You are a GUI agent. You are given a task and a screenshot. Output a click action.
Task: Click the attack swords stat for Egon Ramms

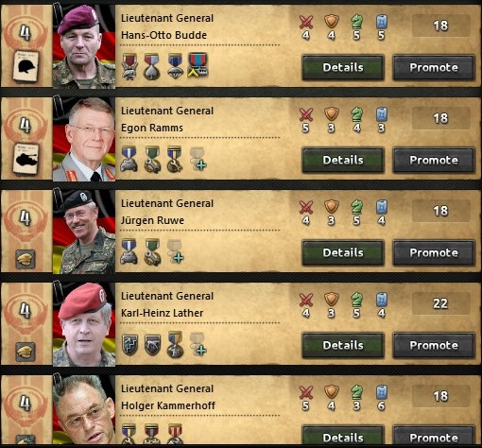click(305, 120)
